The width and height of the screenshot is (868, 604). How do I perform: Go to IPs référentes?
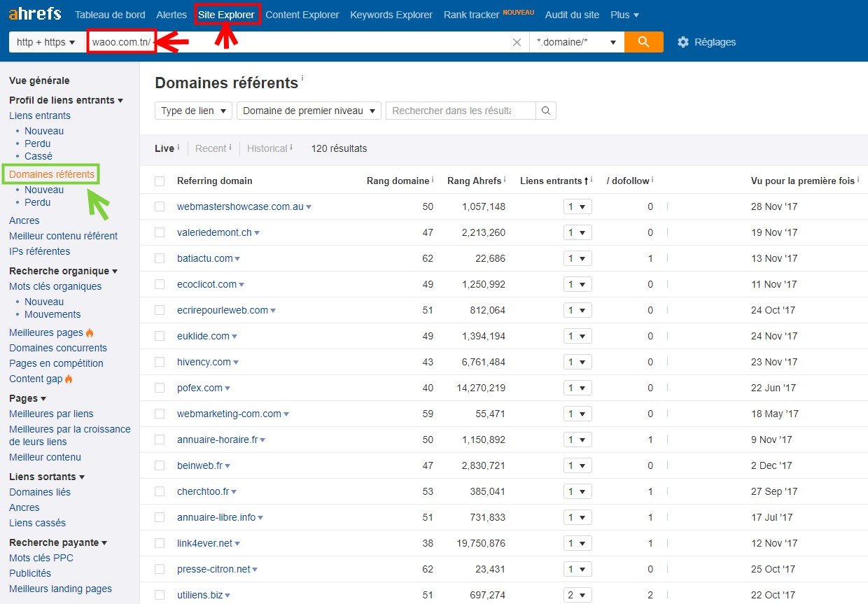(x=39, y=251)
